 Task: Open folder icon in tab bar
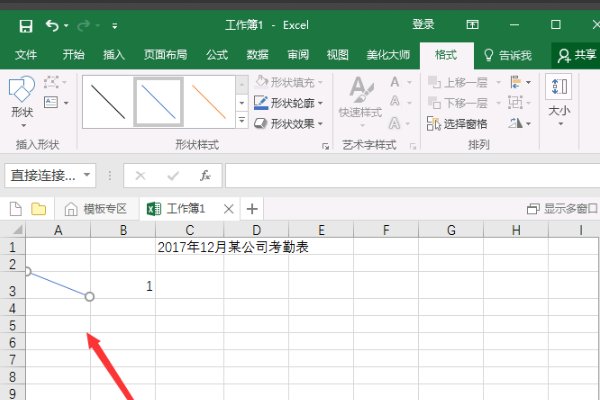coord(39,209)
